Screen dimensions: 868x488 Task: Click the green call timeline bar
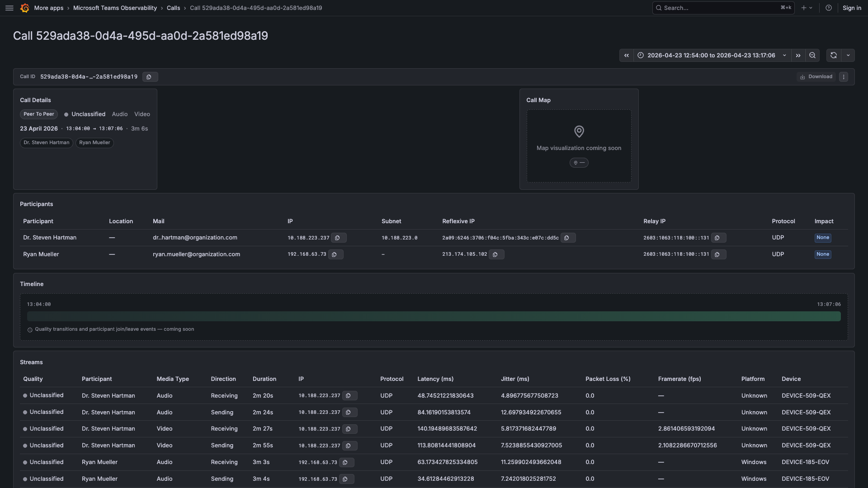434,316
